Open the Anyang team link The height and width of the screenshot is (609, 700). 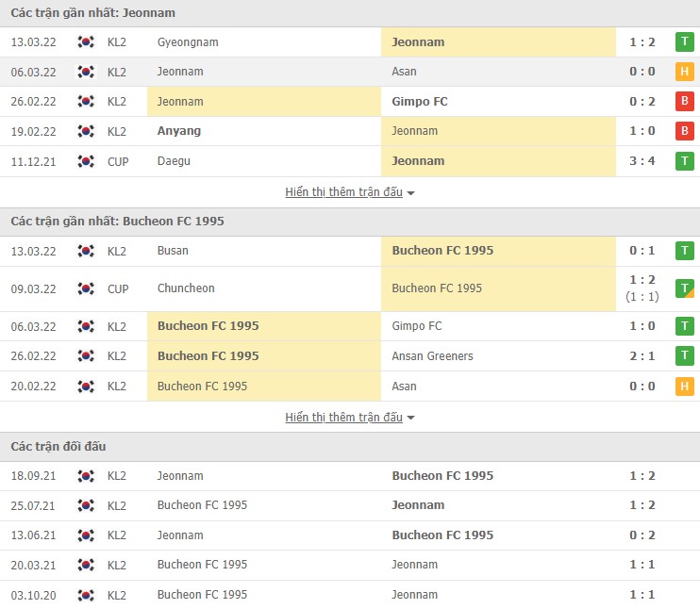click(179, 131)
